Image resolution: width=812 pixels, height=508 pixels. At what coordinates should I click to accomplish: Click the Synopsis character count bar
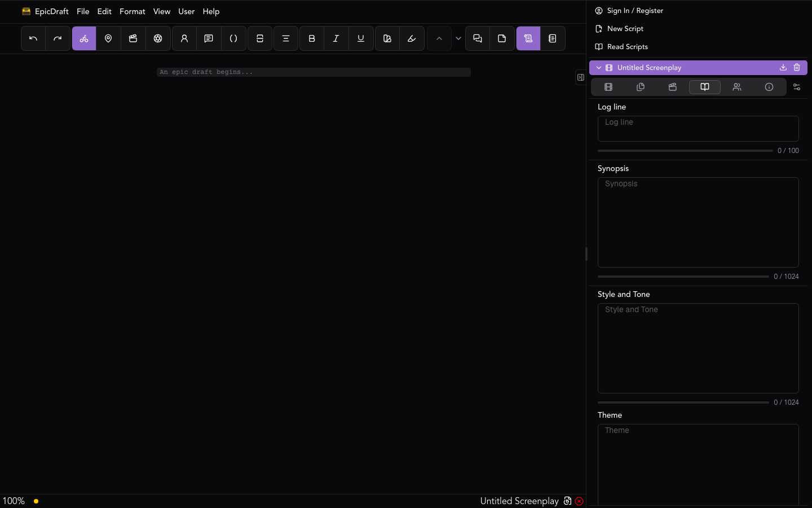coord(683,277)
